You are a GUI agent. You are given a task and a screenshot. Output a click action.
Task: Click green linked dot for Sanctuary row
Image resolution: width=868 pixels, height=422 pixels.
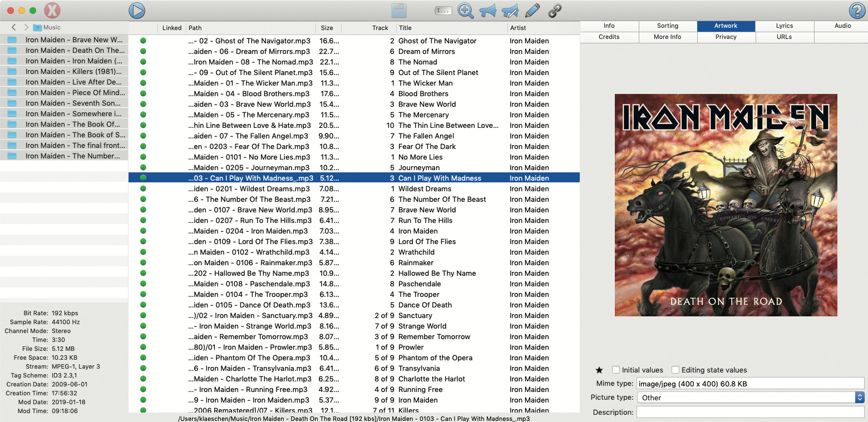point(143,316)
